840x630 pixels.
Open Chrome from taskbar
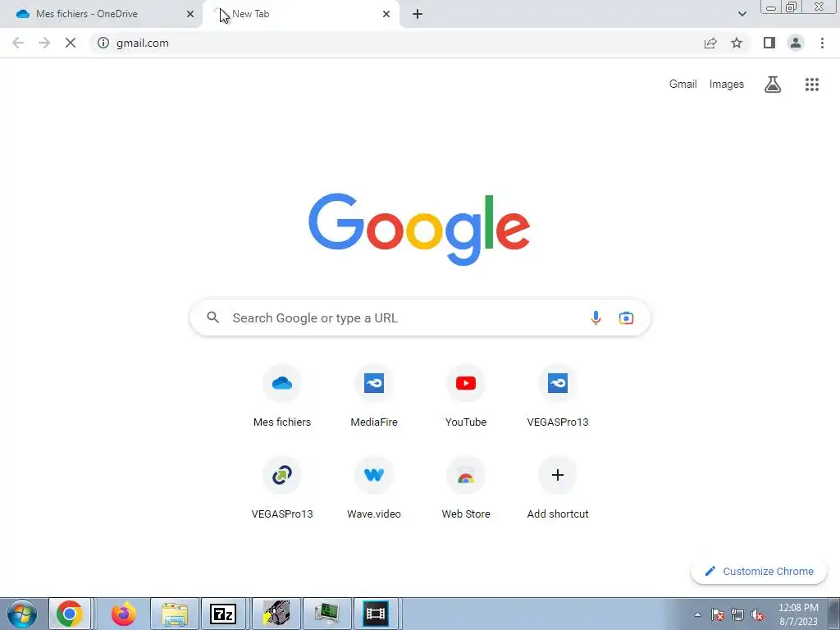click(x=70, y=614)
